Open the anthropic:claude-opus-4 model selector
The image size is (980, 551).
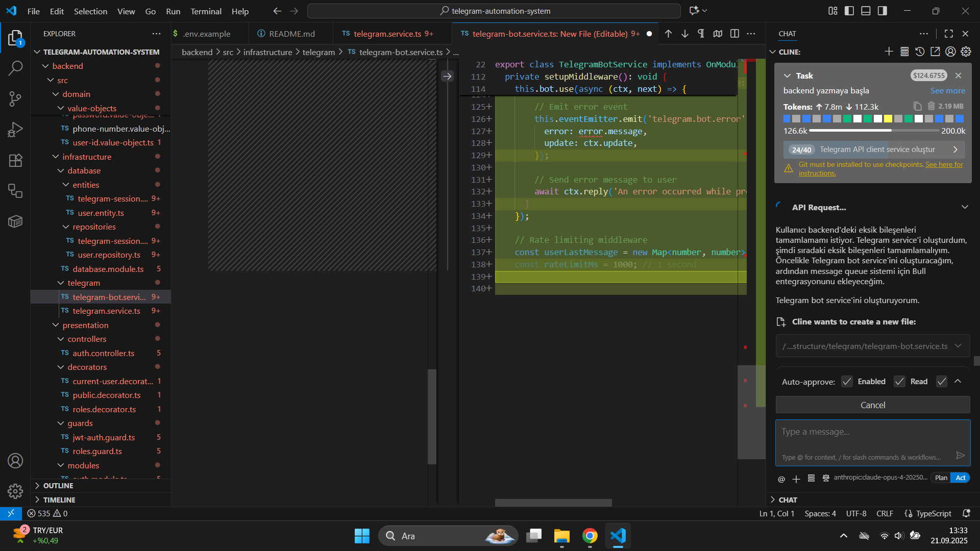[x=880, y=478]
